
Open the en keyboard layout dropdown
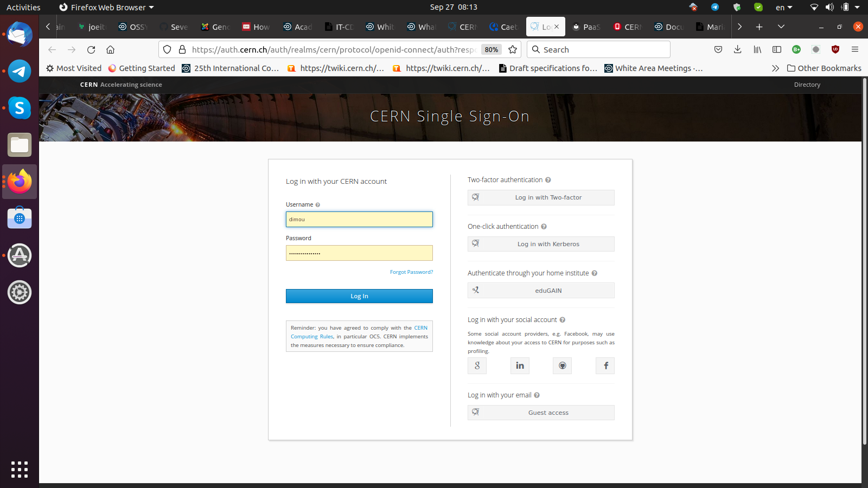784,7
